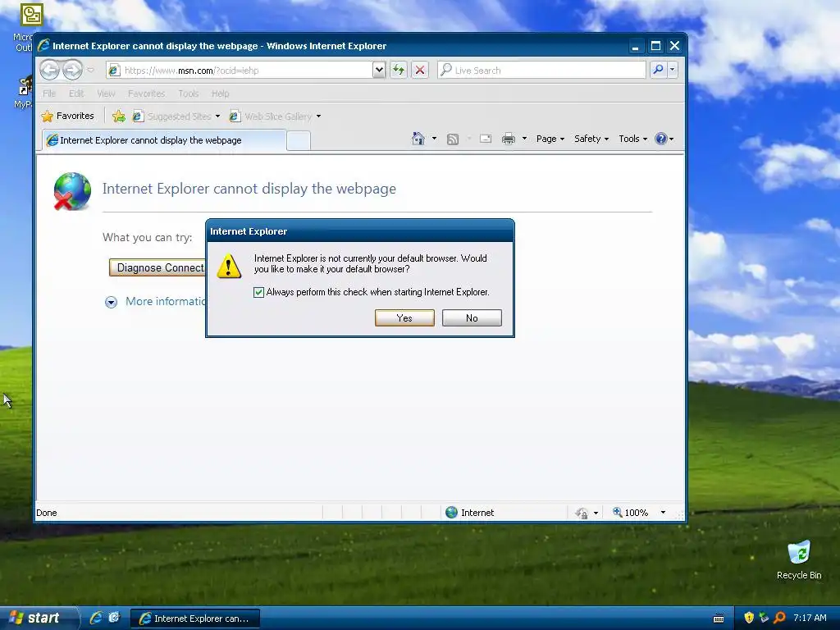Click the magnifier Search button
The height and width of the screenshot is (630, 840).
coord(658,70)
